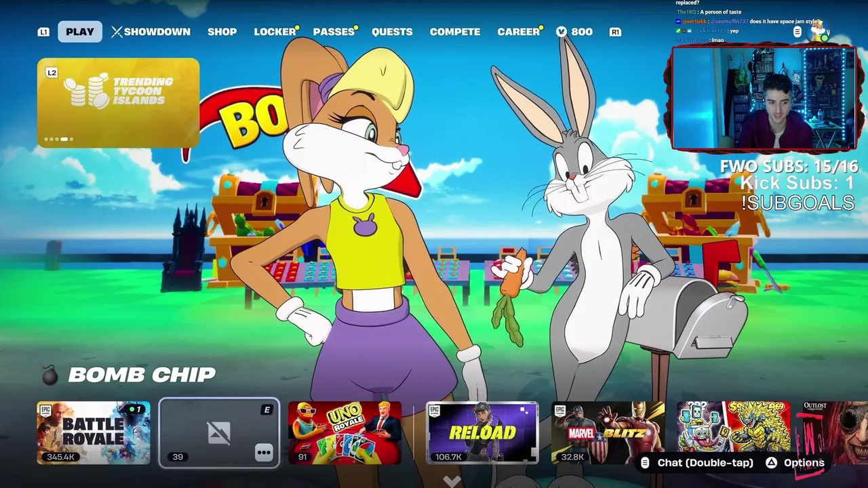The image size is (868, 488).
Task: Open the Trending Tycoon Islands banner
Action: 118,103
